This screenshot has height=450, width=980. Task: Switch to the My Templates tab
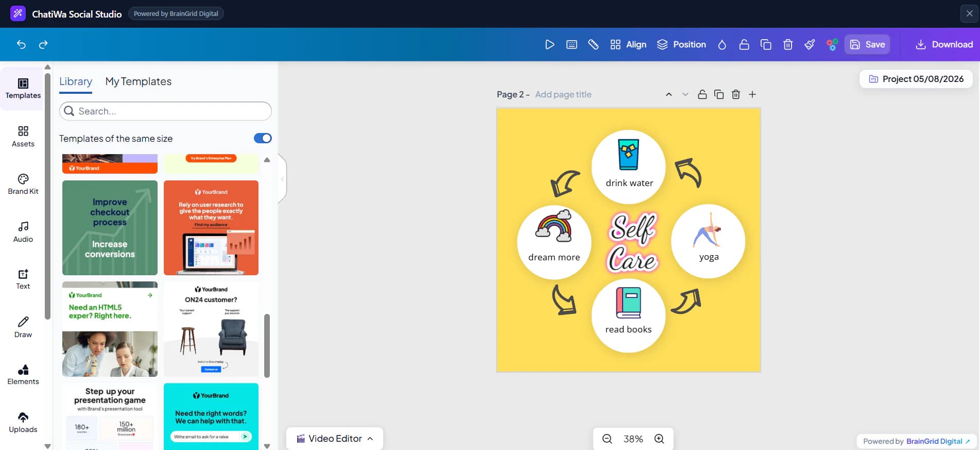(139, 81)
